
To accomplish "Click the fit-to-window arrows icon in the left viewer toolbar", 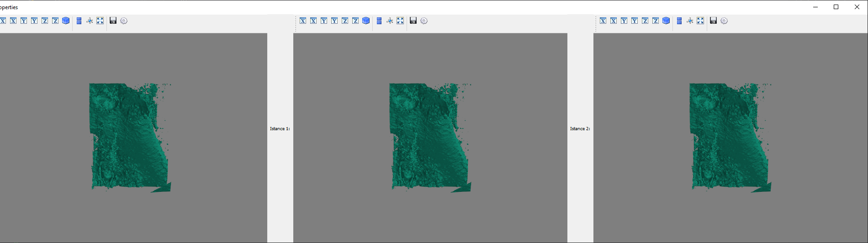I will pyautogui.click(x=100, y=21).
